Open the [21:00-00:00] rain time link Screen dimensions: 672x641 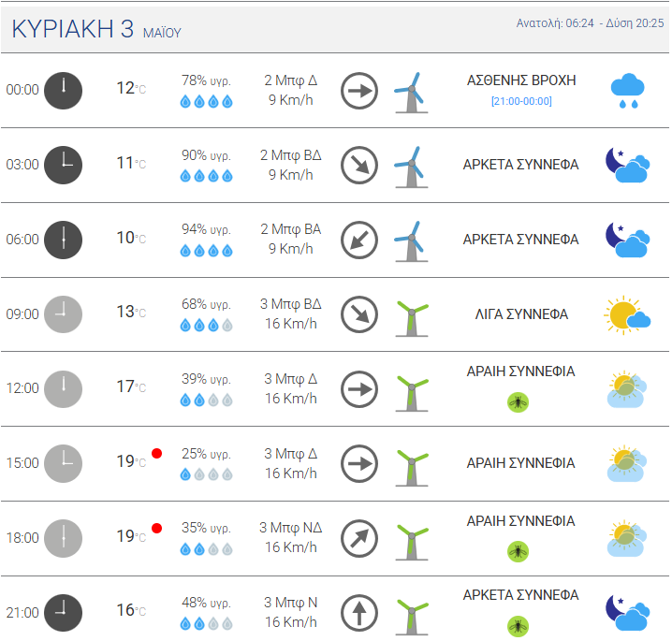[521, 101]
